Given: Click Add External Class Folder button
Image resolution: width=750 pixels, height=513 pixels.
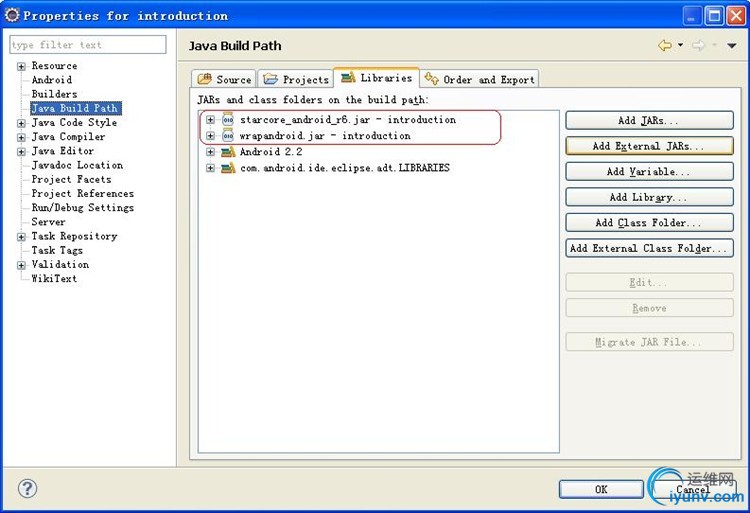Looking at the screenshot, I should [649, 248].
